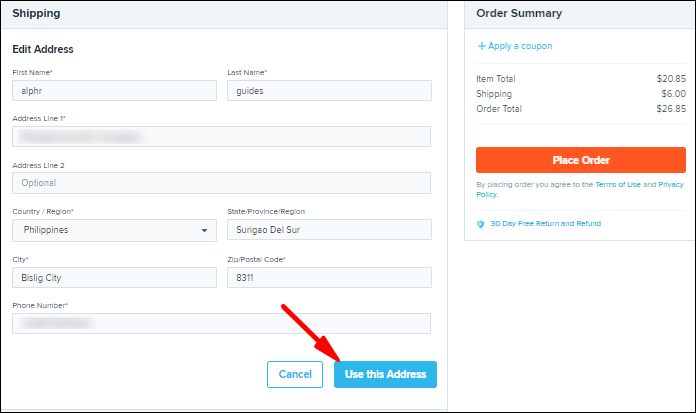
Task: Click the plus icon beside Apply a coupon
Action: coord(482,46)
